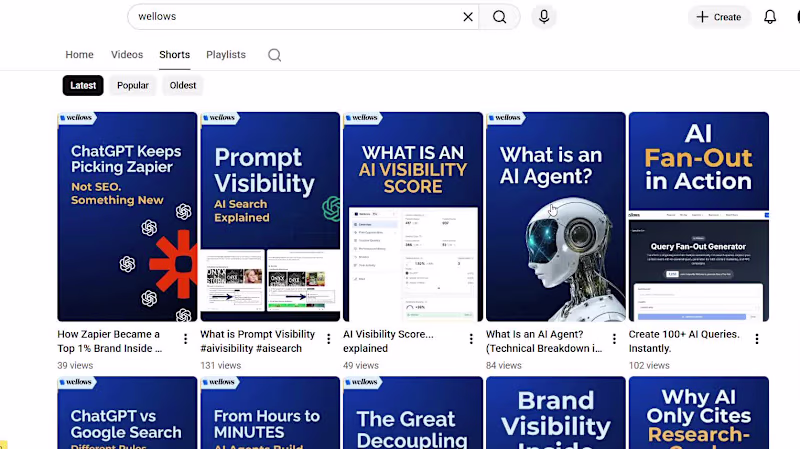Open the Why AI Only Cites Research thumbnail

pyautogui.click(x=698, y=413)
